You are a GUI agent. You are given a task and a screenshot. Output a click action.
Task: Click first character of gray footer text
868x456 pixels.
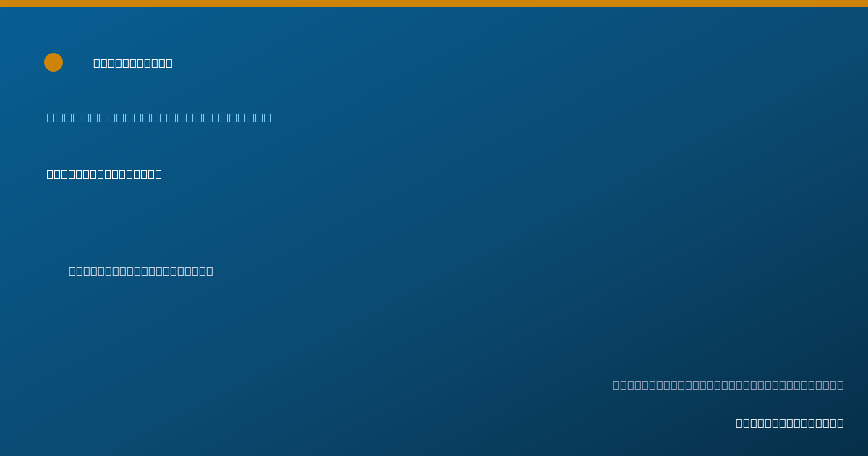point(616,385)
